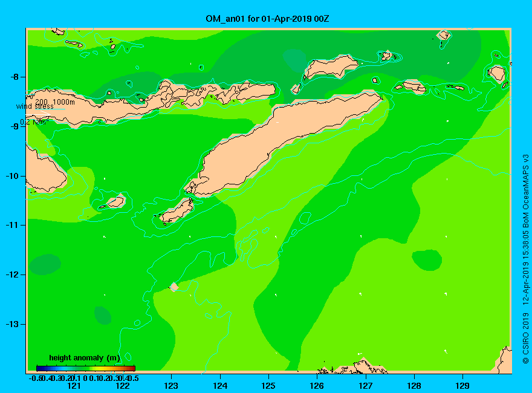Click the tiny island near 123E, 12S
This screenshot has height=393, width=532.
click(x=174, y=287)
